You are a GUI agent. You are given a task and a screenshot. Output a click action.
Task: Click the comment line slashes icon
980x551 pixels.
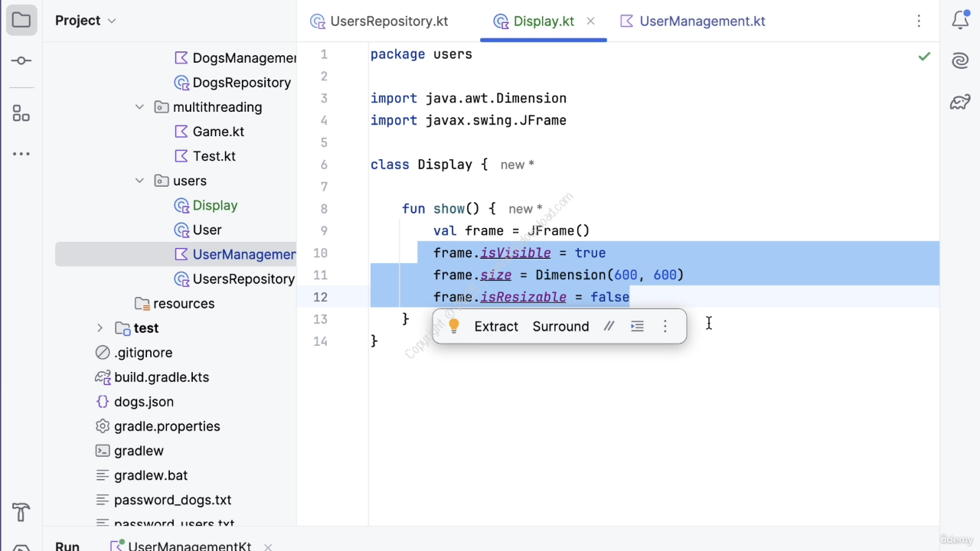[x=609, y=326]
